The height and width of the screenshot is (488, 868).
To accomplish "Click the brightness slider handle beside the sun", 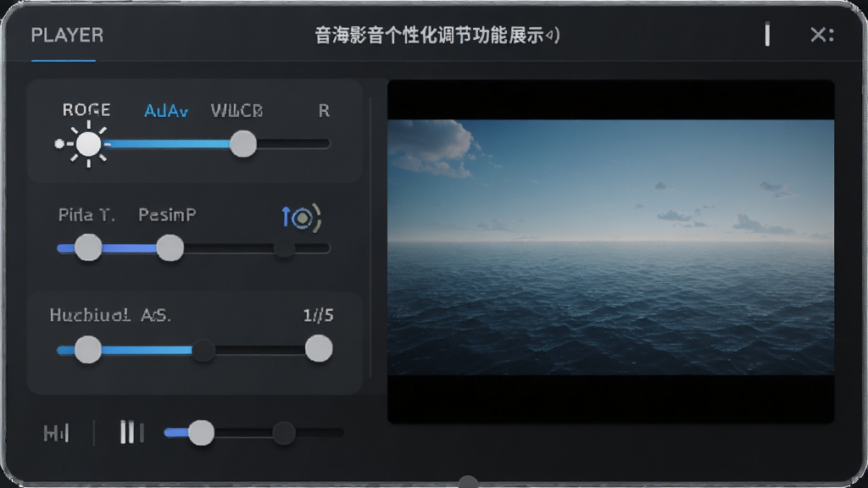I will (x=243, y=144).
